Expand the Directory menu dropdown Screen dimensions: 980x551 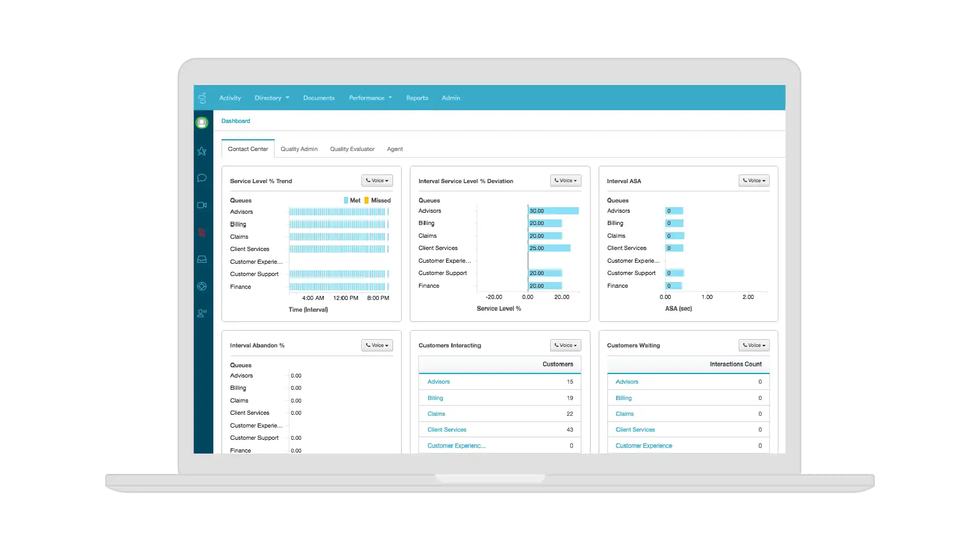tap(272, 98)
